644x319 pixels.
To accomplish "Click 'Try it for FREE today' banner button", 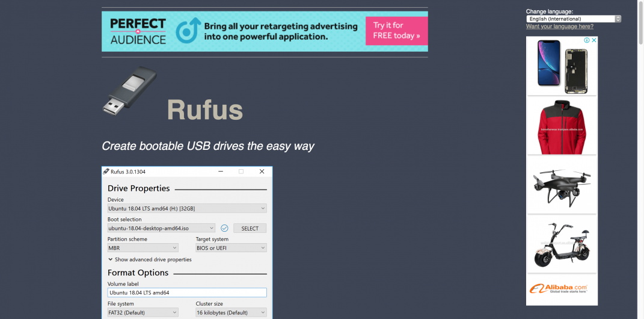I will [x=396, y=31].
